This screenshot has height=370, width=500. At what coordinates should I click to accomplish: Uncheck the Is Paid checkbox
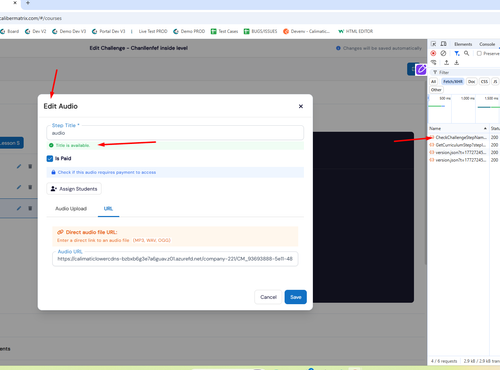[50, 159]
